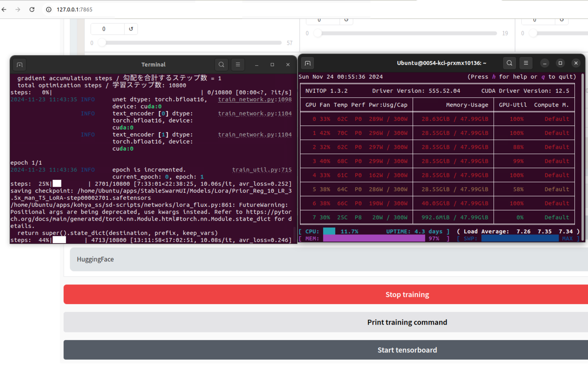Open new tab in Ubuntu nvitop terminal
588x375 pixels.
point(308,63)
